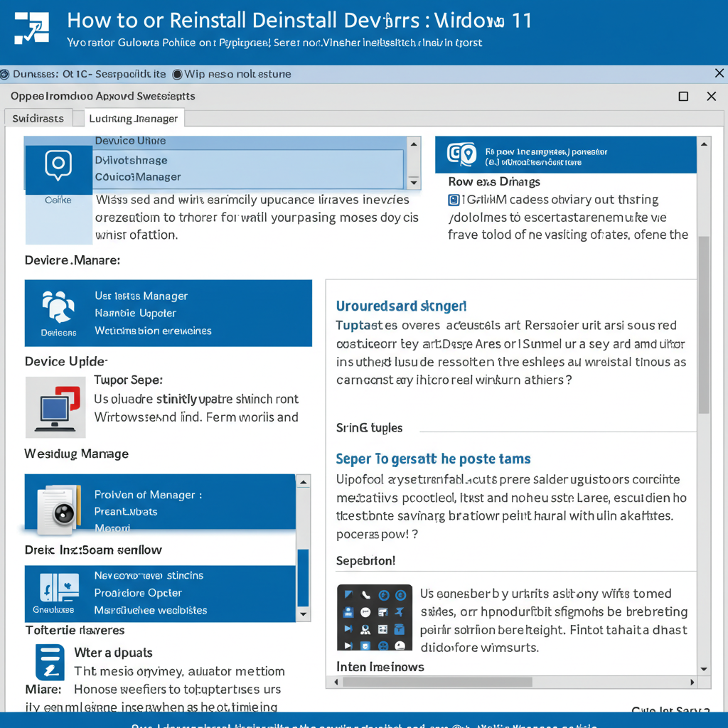Expand the down arrow of Device Ulore list
Screen dimensions: 728x728
click(414, 183)
